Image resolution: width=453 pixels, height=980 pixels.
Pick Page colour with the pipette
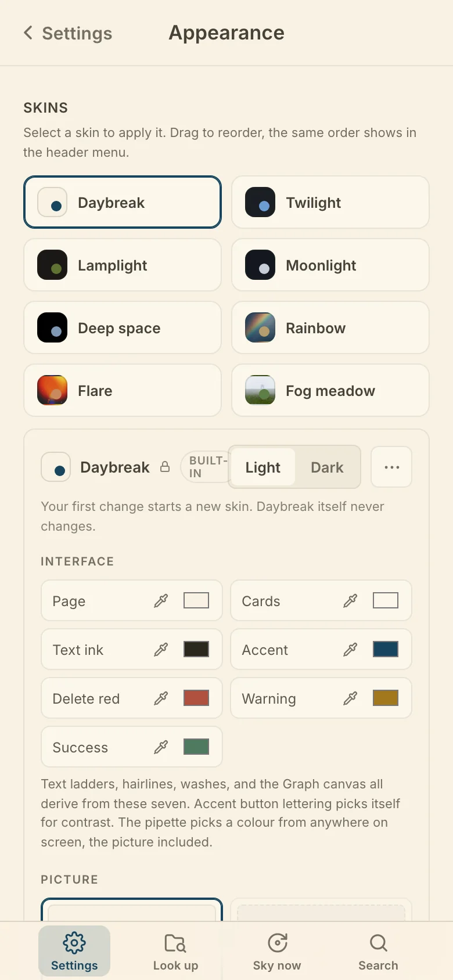point(161,601)
